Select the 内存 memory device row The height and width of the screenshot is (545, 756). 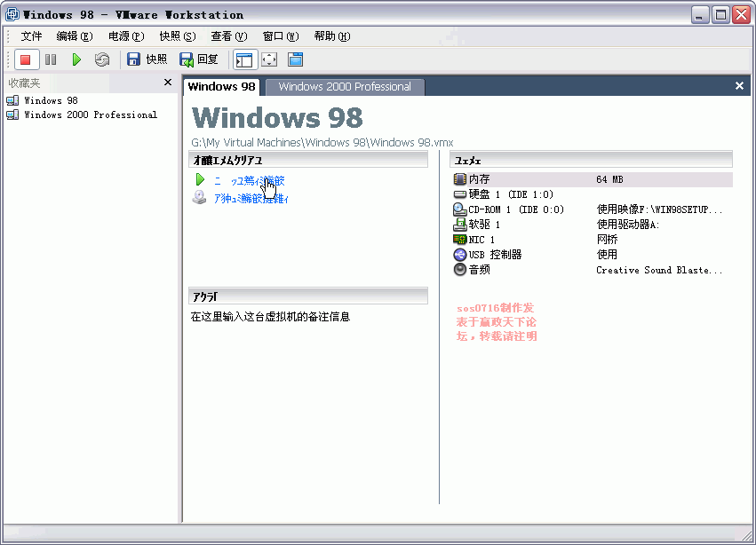point(479,179)
